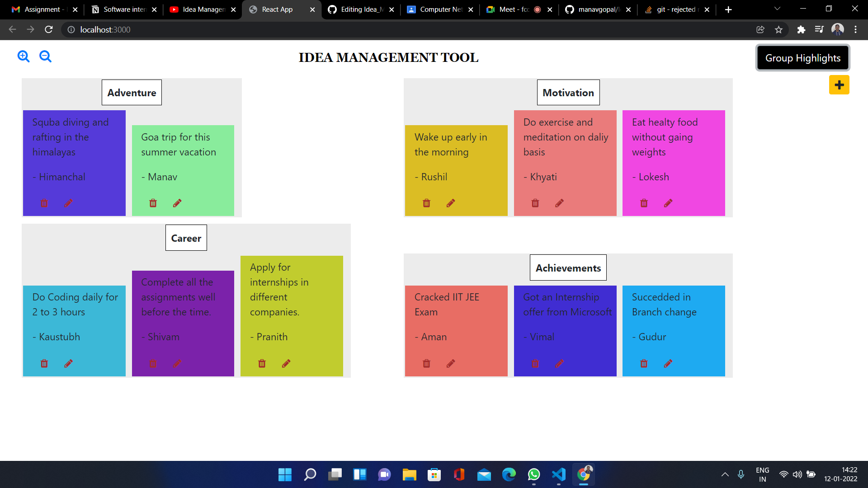Edit Lokesh's eat healthy food card
The image size is (868, 488).
[668, 203]
